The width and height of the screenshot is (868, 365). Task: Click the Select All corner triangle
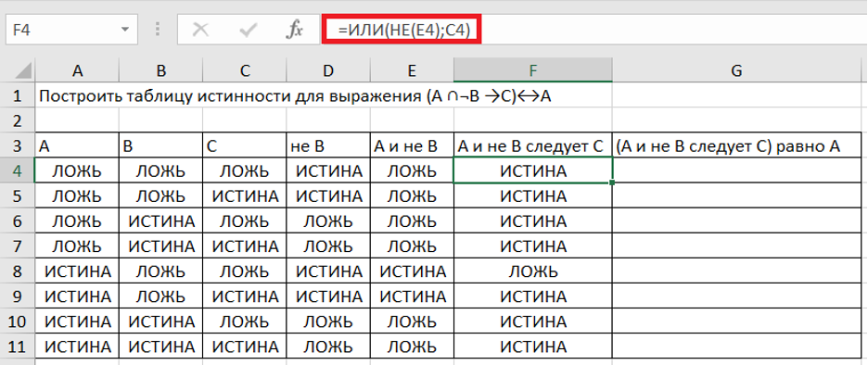coord(22,71)
